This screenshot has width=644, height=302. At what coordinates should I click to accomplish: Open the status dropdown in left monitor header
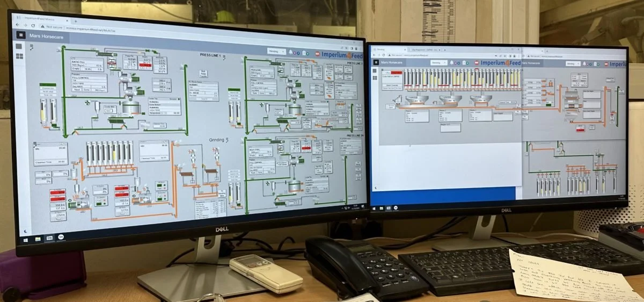click(276, 52)
